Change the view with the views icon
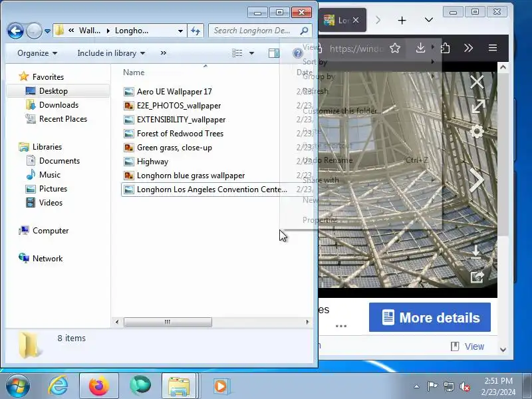Image resolution: width=532 pixels, height=399 pixels. 237,53
